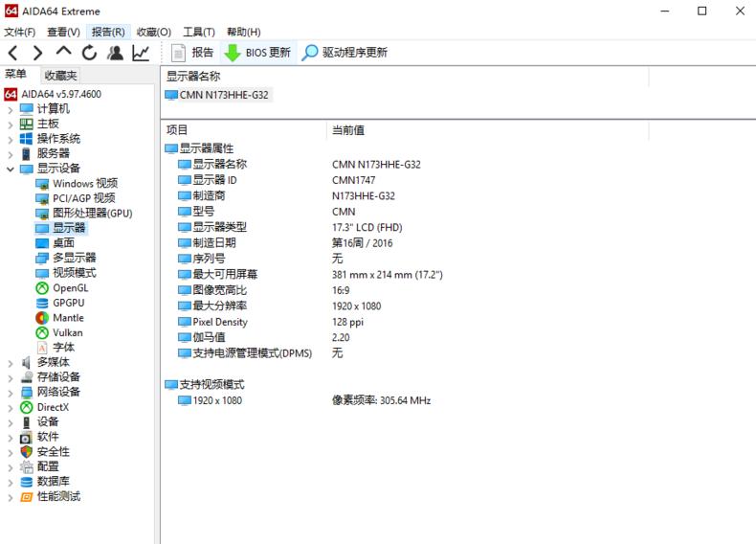Click the 安全性 shield icon in tree
Screen dimensions: 756x544
[x=26, y=452]
